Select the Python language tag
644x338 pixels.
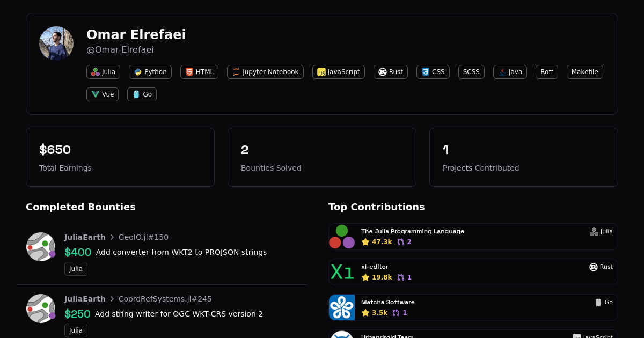click(150, 72)
